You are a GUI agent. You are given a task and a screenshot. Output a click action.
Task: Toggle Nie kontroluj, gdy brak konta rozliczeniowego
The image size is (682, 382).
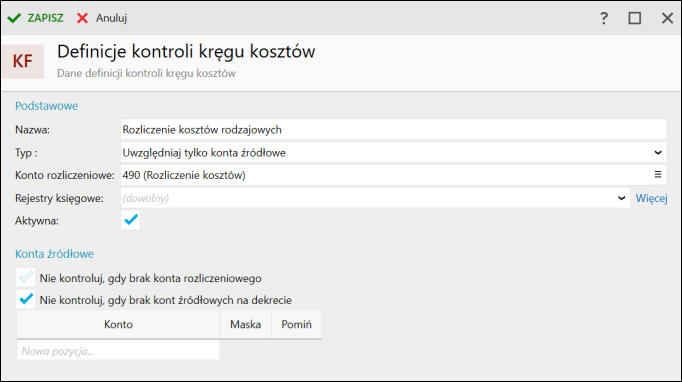pos(26,277)
